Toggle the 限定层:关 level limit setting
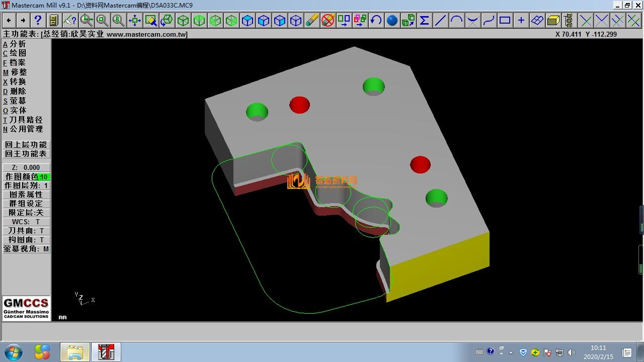Viewport: 644px width, 362px height. click(x=26, y=213)
